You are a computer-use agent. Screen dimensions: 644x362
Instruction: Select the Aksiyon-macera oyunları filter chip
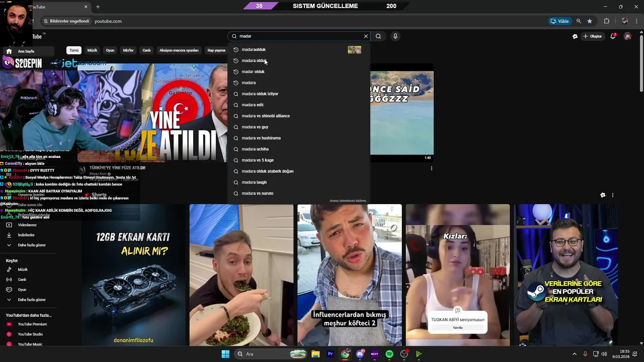[x=179, y=50]
